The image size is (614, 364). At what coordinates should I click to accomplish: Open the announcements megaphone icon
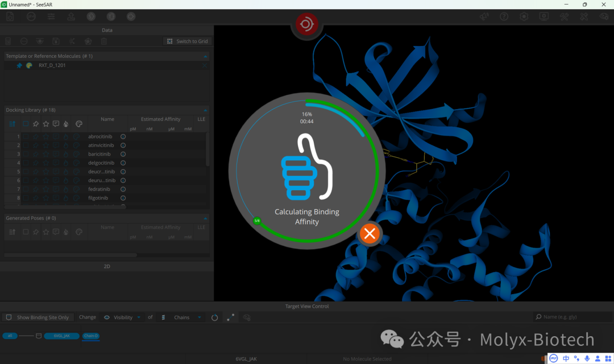pos(484,16)
